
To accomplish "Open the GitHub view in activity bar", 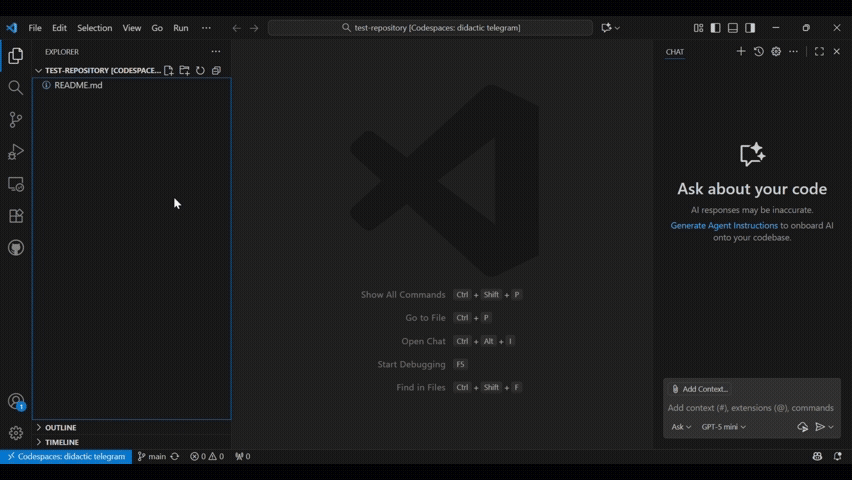I will point(16,248).
